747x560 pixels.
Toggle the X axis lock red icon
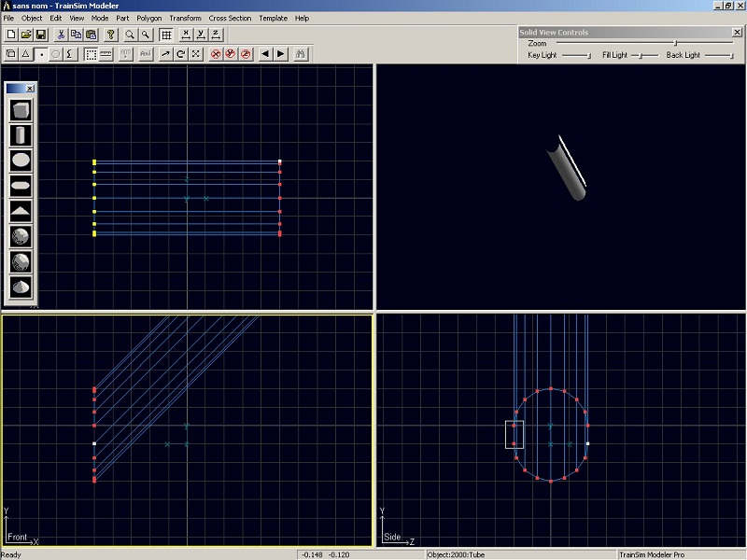216,54
